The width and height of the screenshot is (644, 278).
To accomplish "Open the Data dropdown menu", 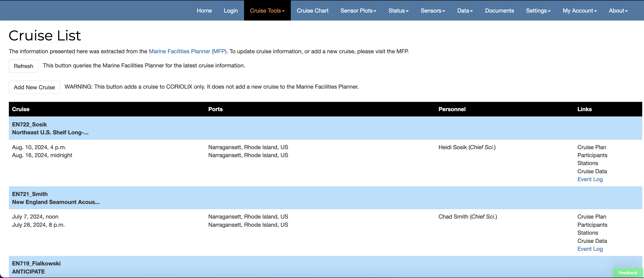I will tap(465, 10).
